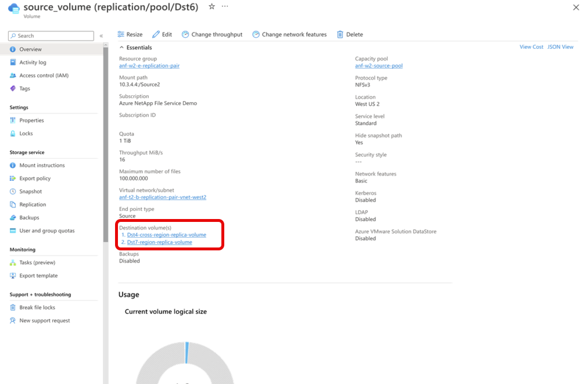Click the Mount instructions icon
This screenshot has height=384, width=588.
click(13, 166)
